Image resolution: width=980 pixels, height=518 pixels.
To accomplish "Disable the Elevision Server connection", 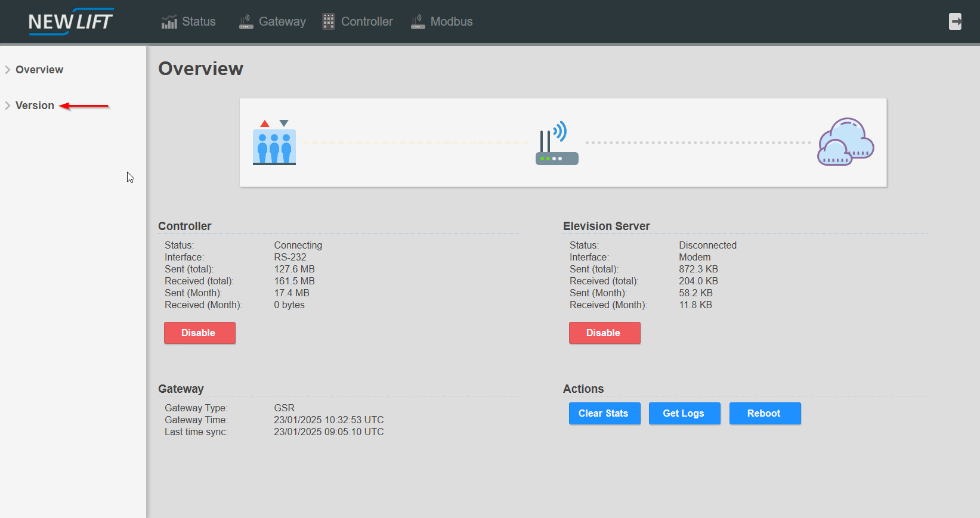I will click(x=604, y=333).
